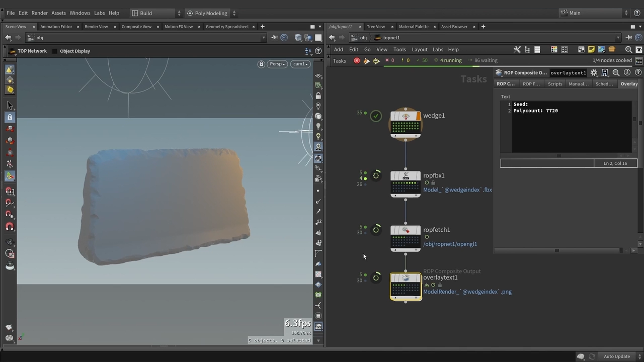
Task: Click the /obj/ropnet1/opengl1 path link
Action: (x=450, y=244)
